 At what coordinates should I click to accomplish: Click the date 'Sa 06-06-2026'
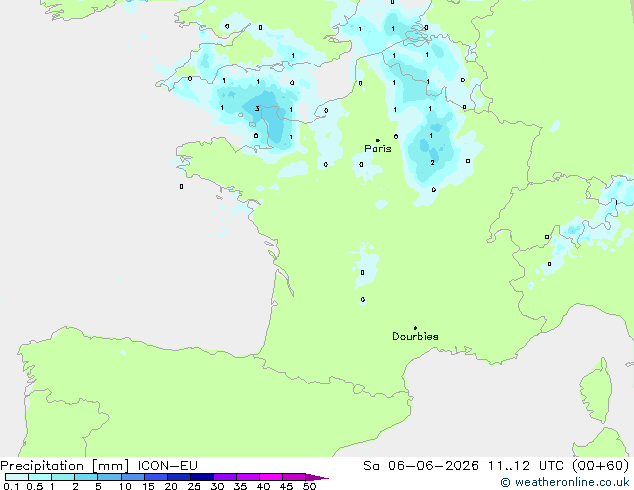click(421, 466)
